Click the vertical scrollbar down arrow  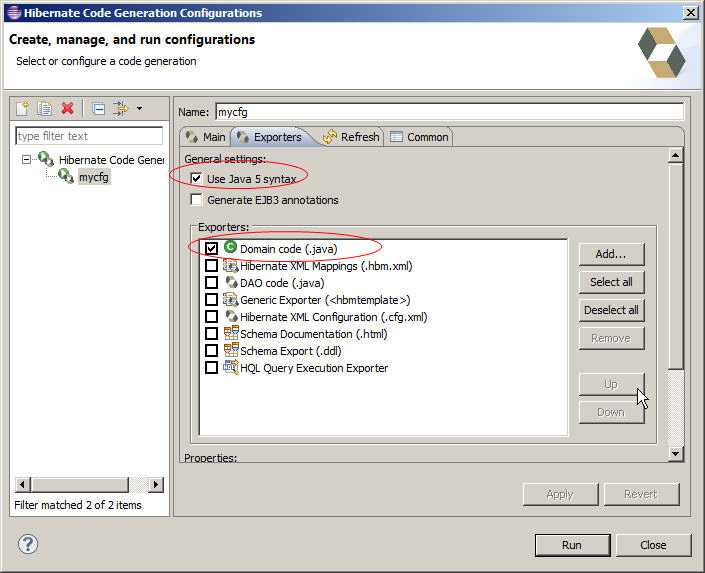click(x=675, y=453)
